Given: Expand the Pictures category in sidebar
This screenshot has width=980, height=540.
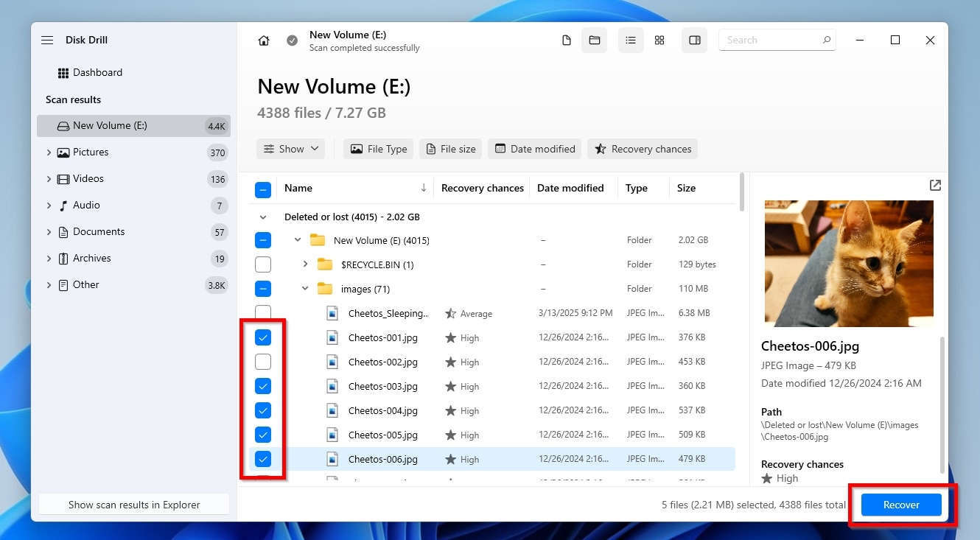Looking at the screenshot, I should (x=49, y=152).
